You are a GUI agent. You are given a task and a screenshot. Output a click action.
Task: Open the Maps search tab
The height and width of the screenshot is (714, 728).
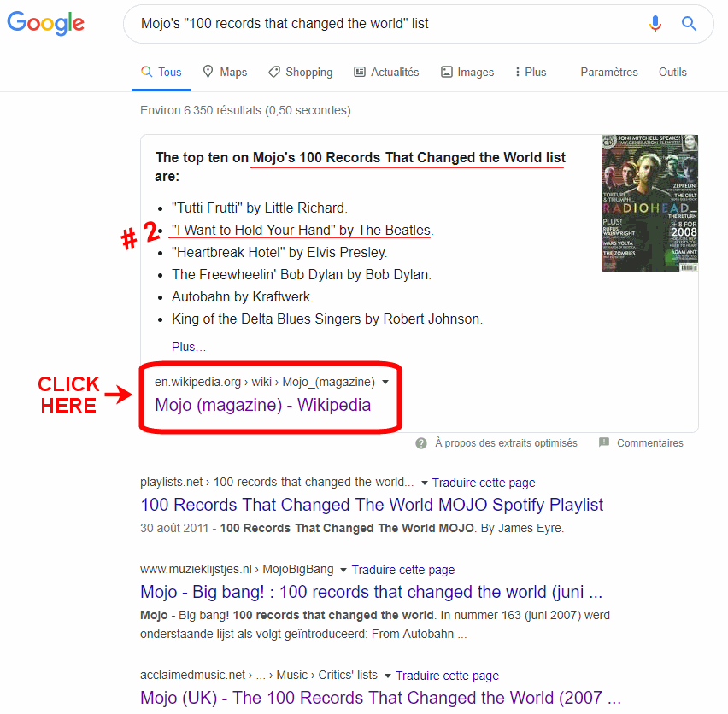point(226,72)
